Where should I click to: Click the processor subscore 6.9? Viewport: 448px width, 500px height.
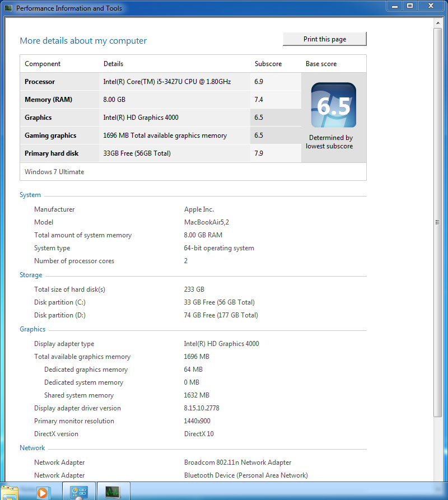[x=259, y=82]
